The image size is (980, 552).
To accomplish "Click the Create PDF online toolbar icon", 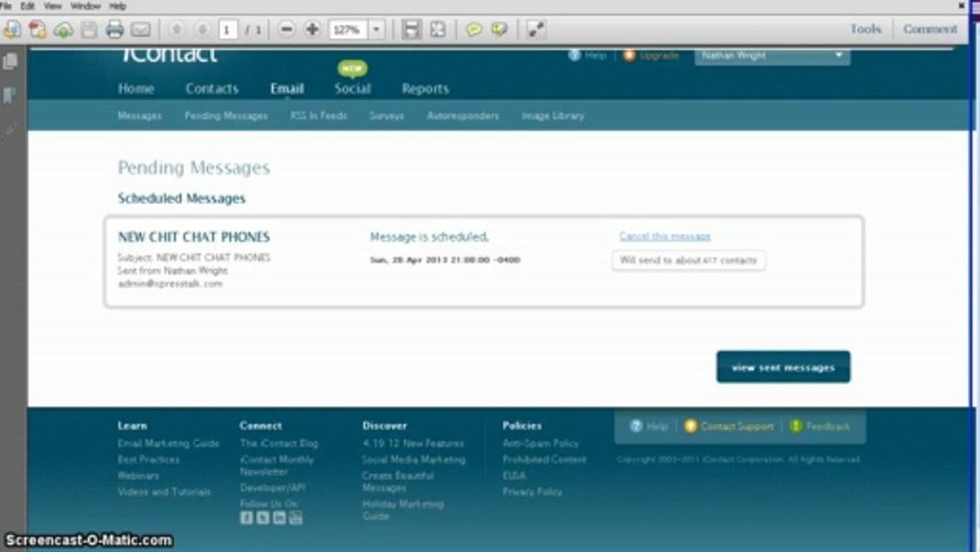I will (x=11, y=29).
